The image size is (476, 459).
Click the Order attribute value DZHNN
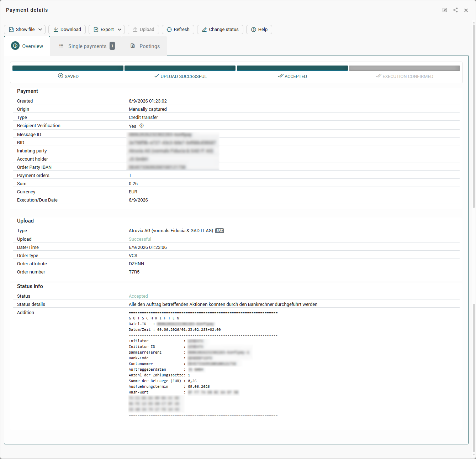pyautogui.click(x=136, y=264)
